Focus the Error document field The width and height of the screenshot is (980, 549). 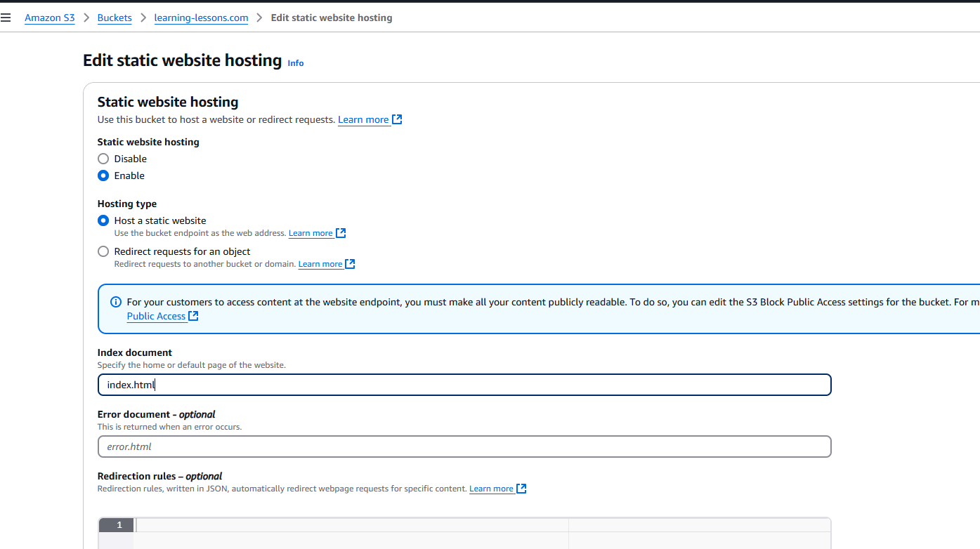(x=464, y=447)
